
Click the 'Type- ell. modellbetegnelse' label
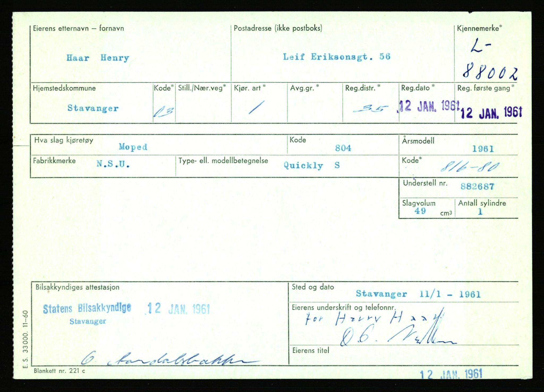(223, 161)
